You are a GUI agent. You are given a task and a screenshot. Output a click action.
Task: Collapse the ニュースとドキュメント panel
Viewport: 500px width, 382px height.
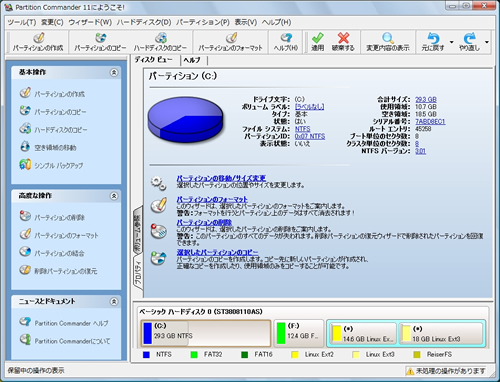pyautogui.click(x=114, y=302)
